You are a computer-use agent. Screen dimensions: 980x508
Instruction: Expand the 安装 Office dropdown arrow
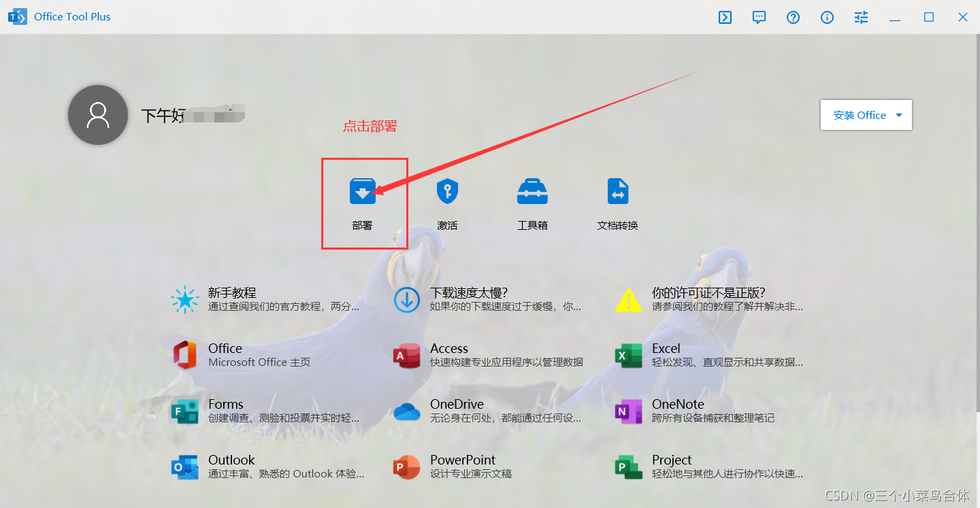pos(898,115)
